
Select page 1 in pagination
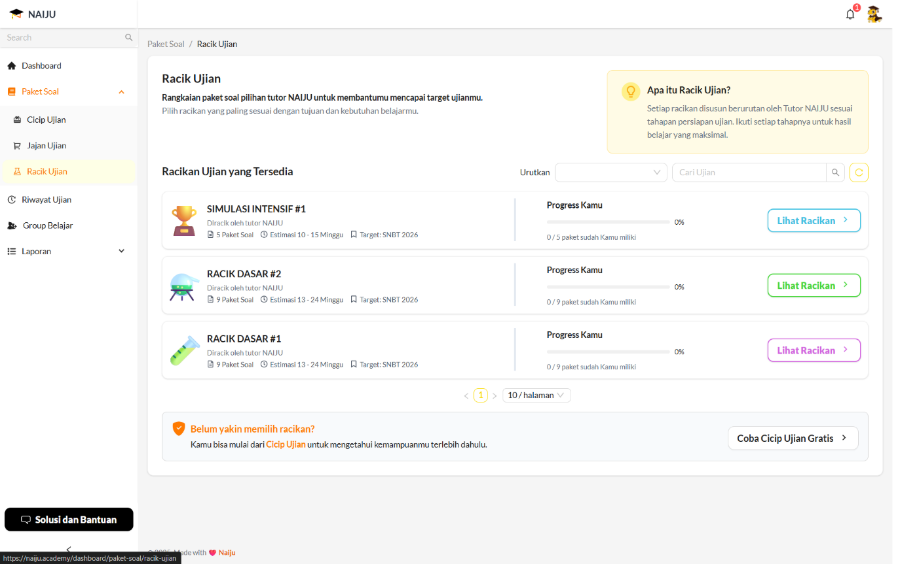480,395
